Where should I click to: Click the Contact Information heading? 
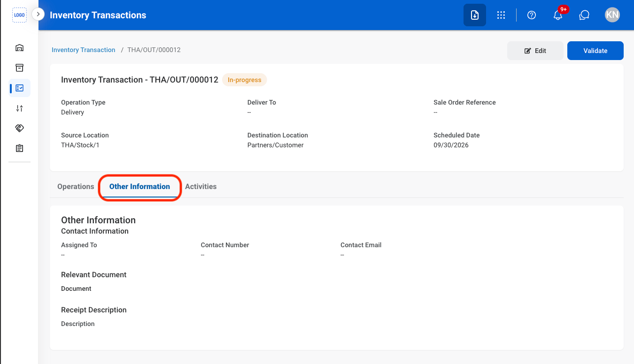[95, 231]
